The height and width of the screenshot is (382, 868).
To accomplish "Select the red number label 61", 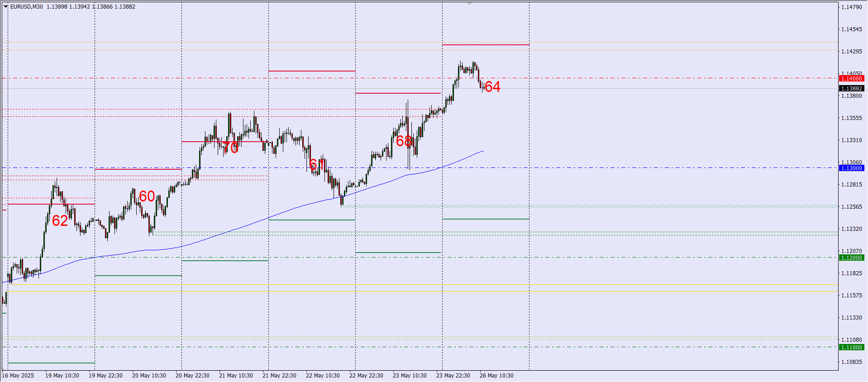I will click(317, 164).
